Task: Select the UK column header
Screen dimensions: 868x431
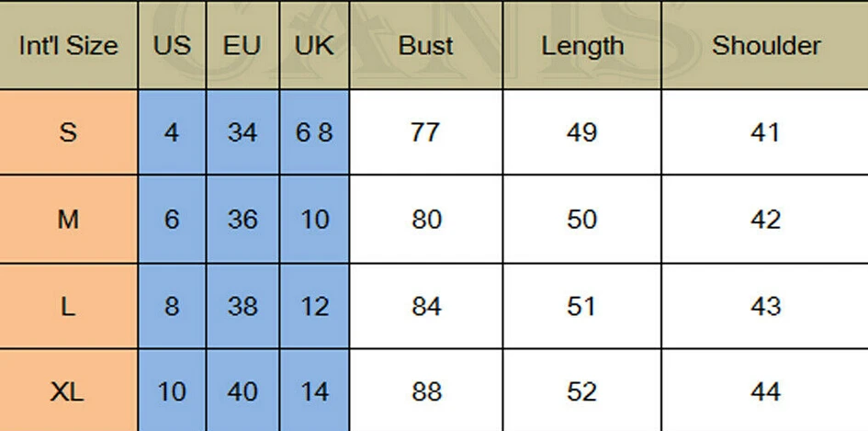Action: click(x=314, y=45)
